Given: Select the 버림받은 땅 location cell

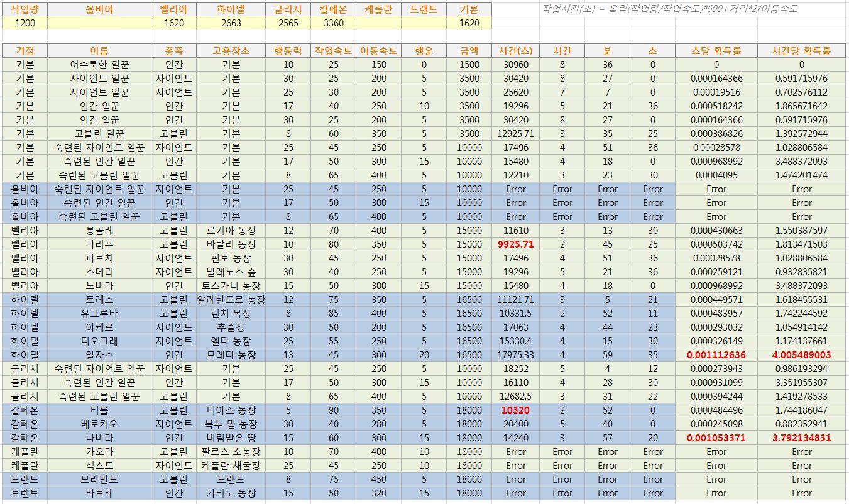Looking at the screenshot, I should tap(231, 438).
